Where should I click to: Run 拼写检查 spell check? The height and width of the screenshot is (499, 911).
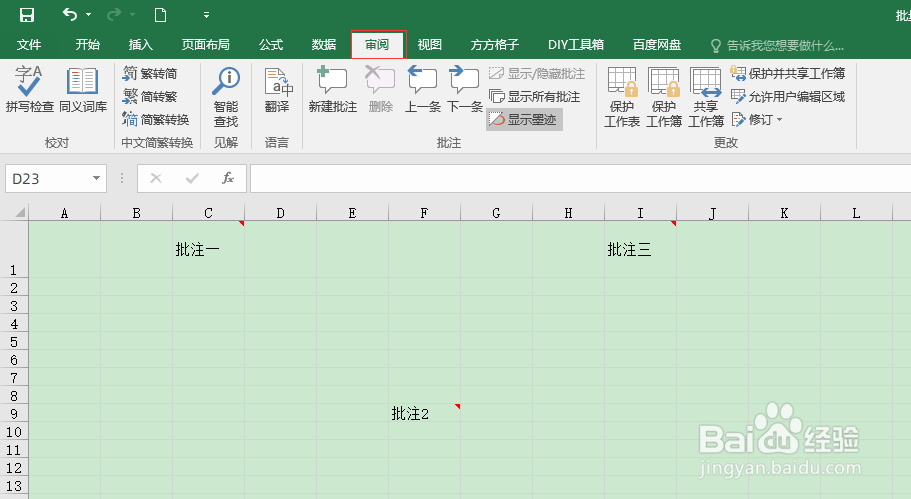click(29, 89)
